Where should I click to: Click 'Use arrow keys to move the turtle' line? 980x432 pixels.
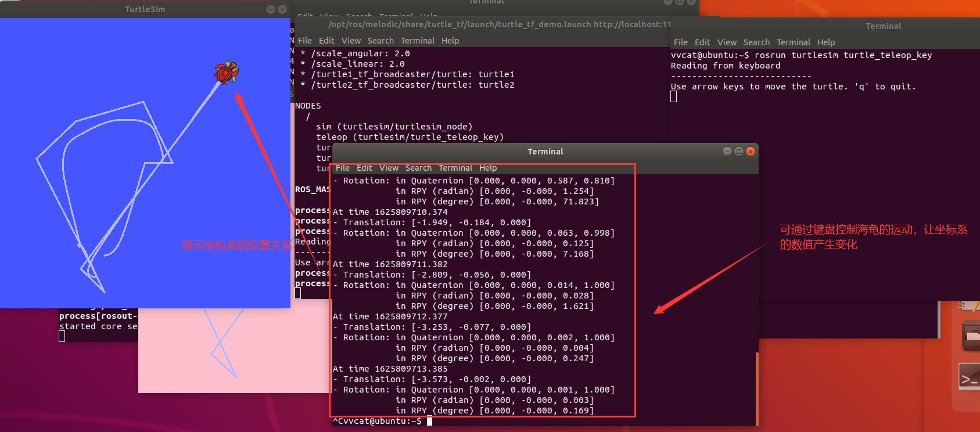[x=794, y=87]
